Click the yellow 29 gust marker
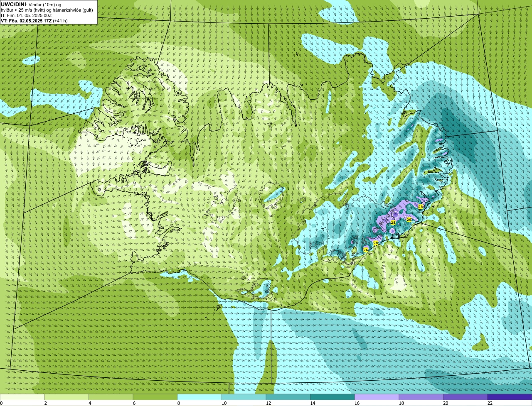 coord(409,220)
